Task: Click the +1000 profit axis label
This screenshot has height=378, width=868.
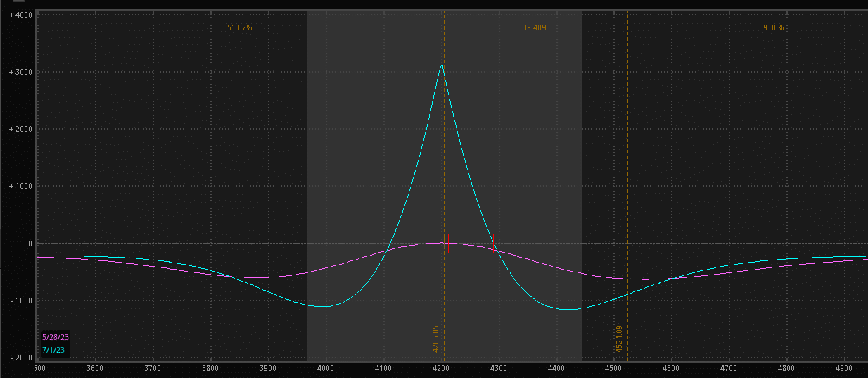Action: pyautogui.click(x=20, y=186)
